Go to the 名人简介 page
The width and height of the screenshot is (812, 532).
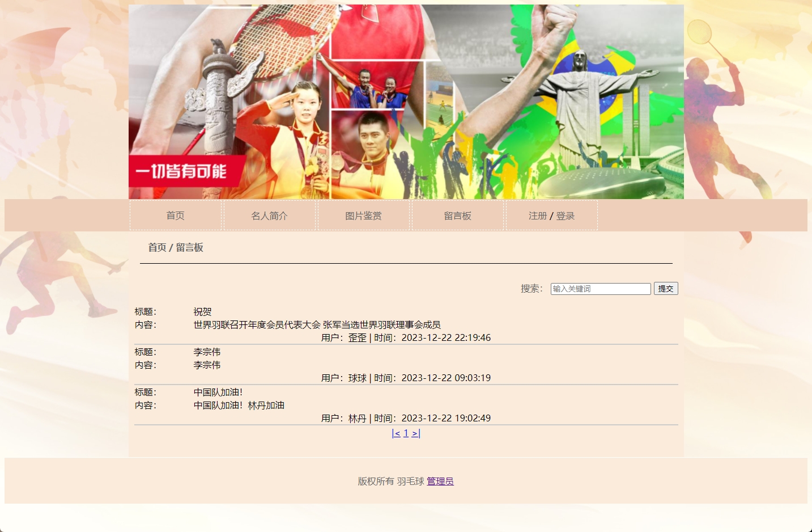coord(269,216)
